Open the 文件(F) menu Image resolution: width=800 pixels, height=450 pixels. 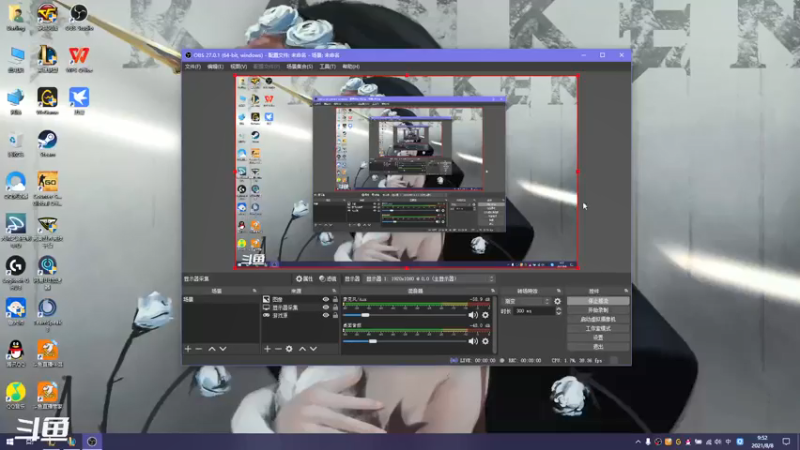(x=193, y=67)
